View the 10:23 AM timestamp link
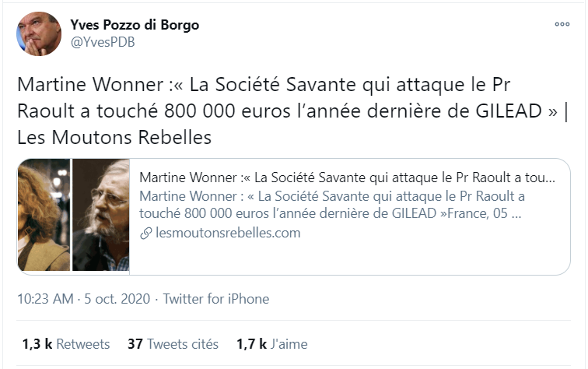This screenshot has width=588, height=369. tap(45, 299)
